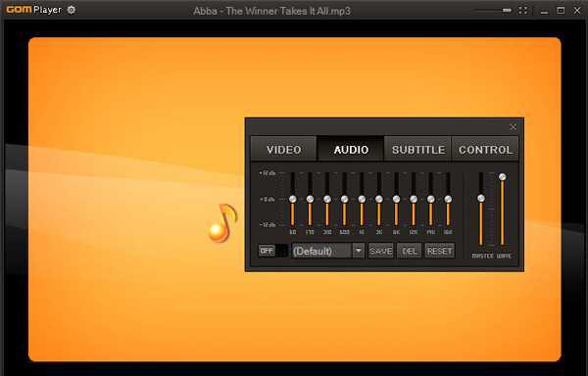588x376 pixels.
Task: Toggle the equalizer OFF switch
Action: pos(273,251)
